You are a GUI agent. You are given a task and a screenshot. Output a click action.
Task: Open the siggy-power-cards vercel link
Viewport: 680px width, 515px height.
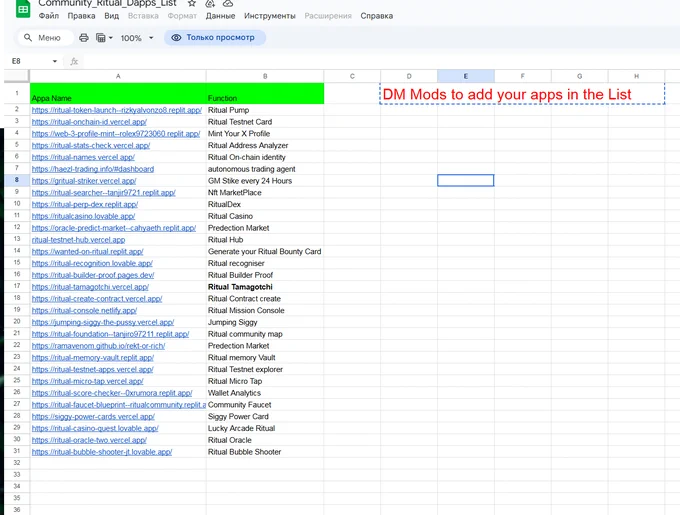click(93, 417)
